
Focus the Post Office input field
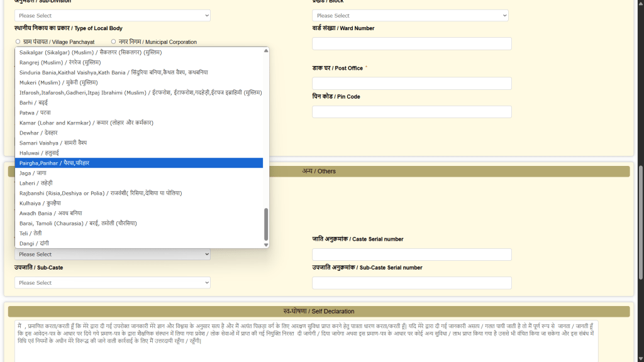click(412, 84)
